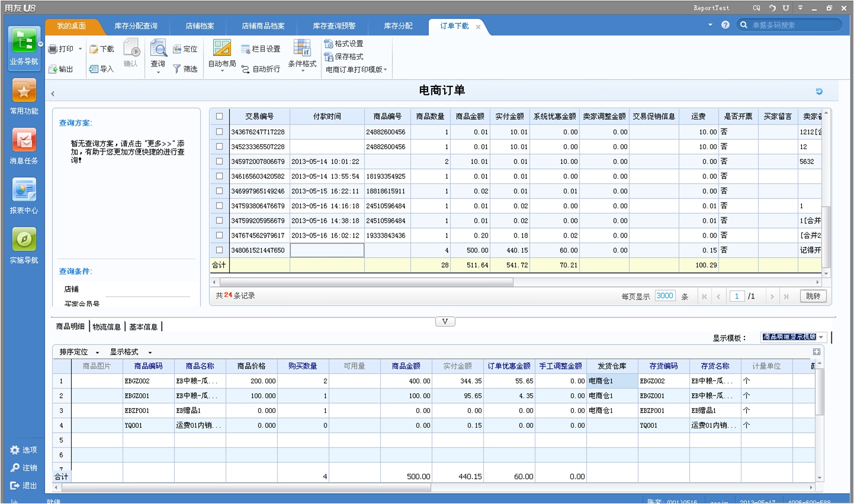Switch to the 店铺档案 tab
854x504 pixels.
coord(200,26)
